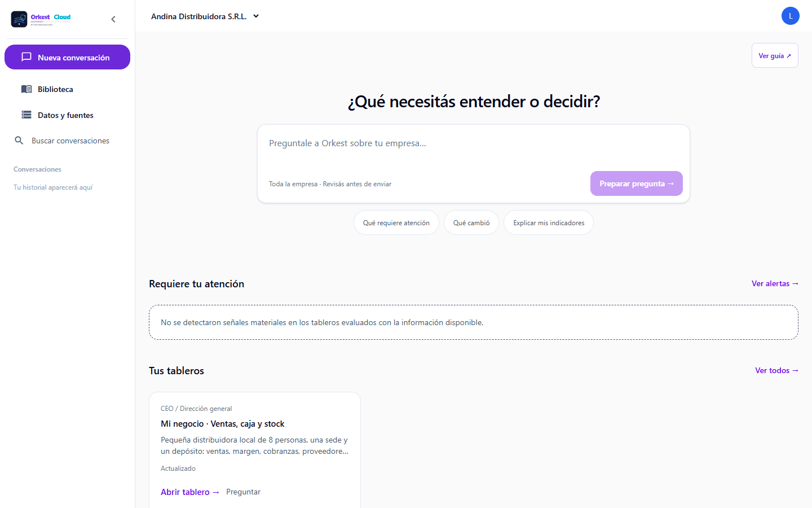Viewport: 812px width, 508px height.
Task: Open the Andina Distribuidora S.R.L. company dropdown
Action: [205, 16]
